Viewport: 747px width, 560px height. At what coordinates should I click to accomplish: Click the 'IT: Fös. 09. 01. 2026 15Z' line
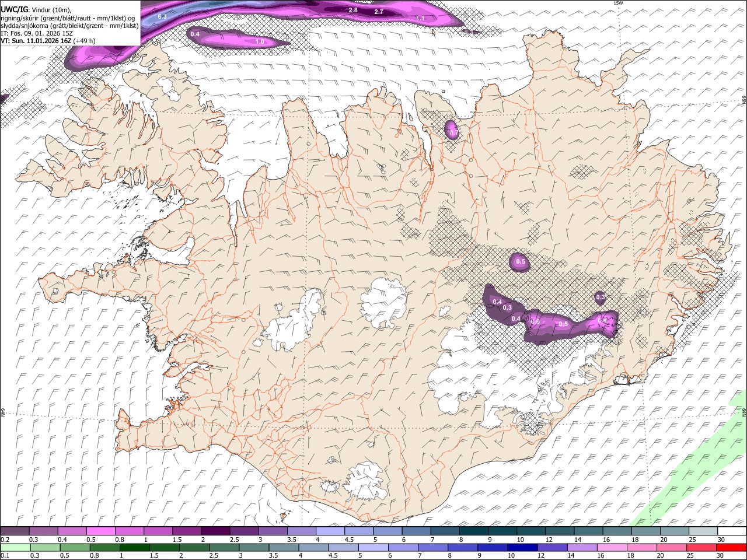coord(37,33)
